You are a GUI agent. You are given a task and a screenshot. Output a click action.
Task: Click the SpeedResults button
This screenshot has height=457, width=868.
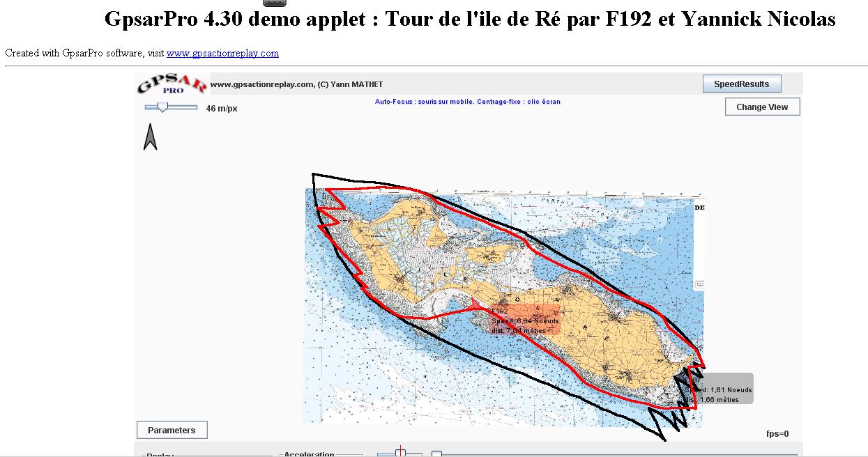click(x=742, y=84)
